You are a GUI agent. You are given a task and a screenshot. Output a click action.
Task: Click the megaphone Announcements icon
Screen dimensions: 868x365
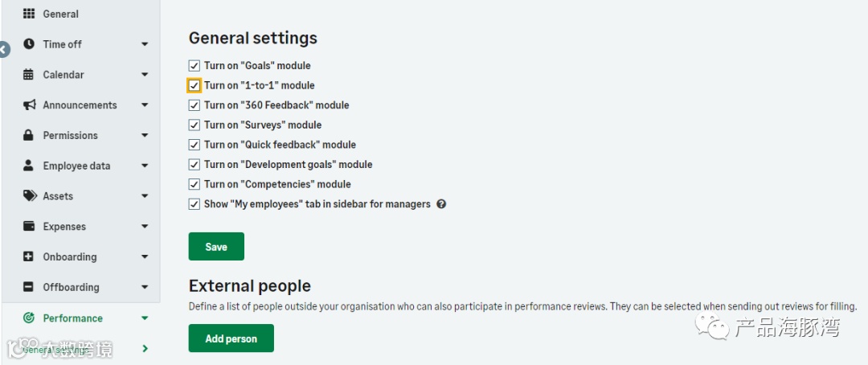click(x=30, y=105)
